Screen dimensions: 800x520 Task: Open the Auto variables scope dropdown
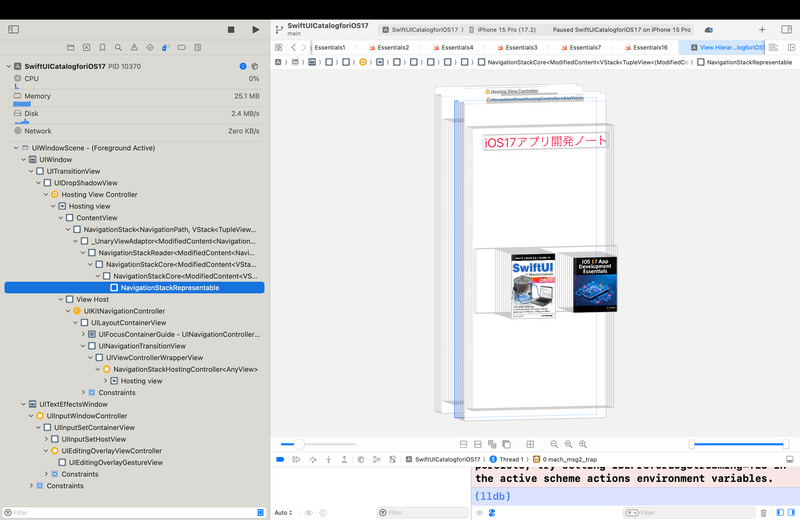(284, 513)
